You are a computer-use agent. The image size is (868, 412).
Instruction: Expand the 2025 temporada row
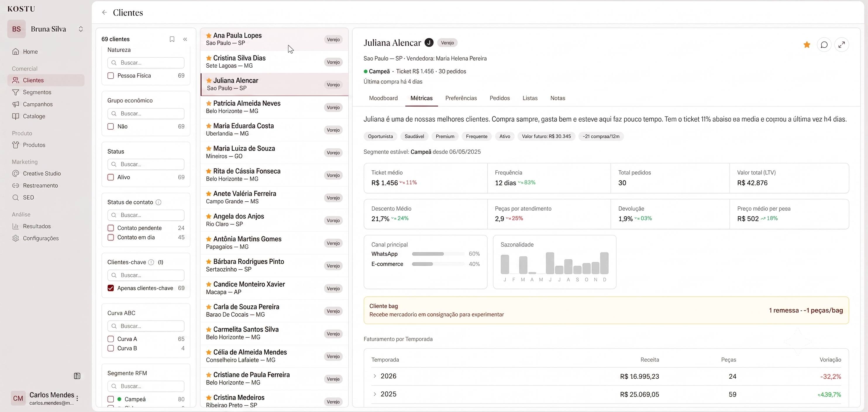pos(375,394)
